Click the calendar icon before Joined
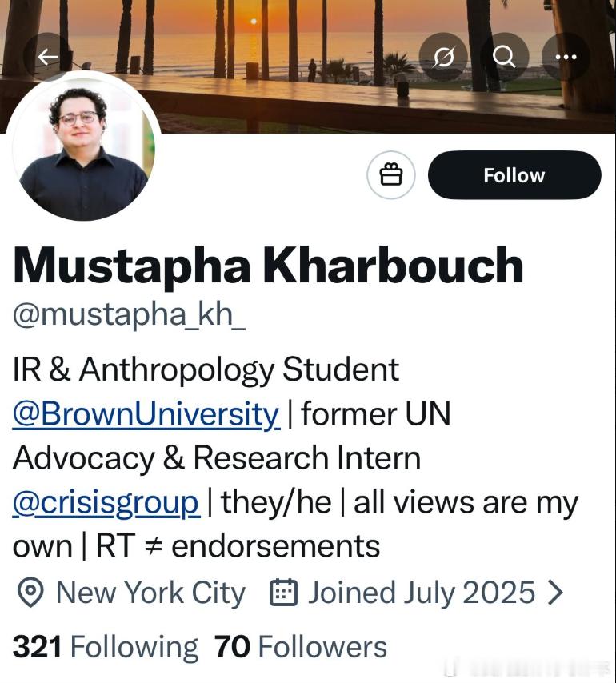Viewport: 616px width, 683px height. click(284, 593)
